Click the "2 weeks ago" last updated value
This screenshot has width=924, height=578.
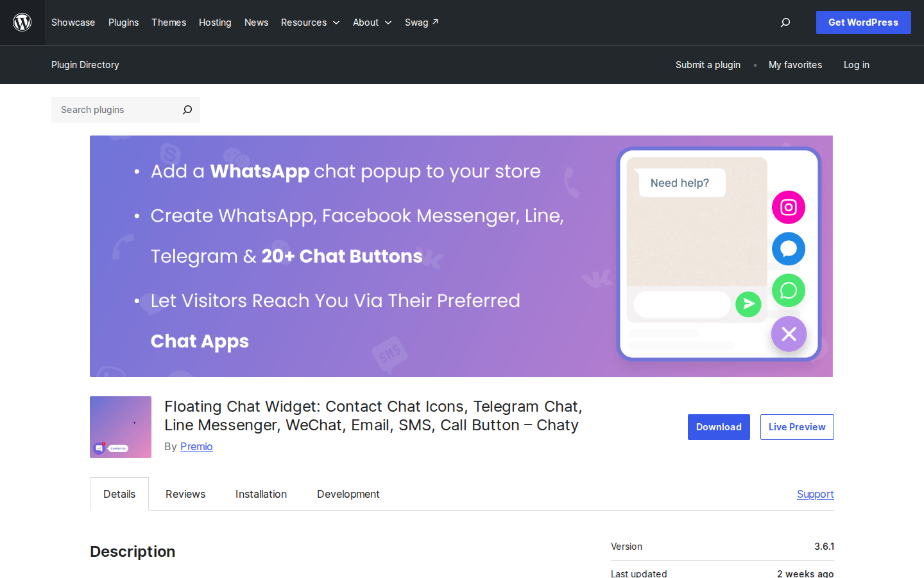[805, 574]
